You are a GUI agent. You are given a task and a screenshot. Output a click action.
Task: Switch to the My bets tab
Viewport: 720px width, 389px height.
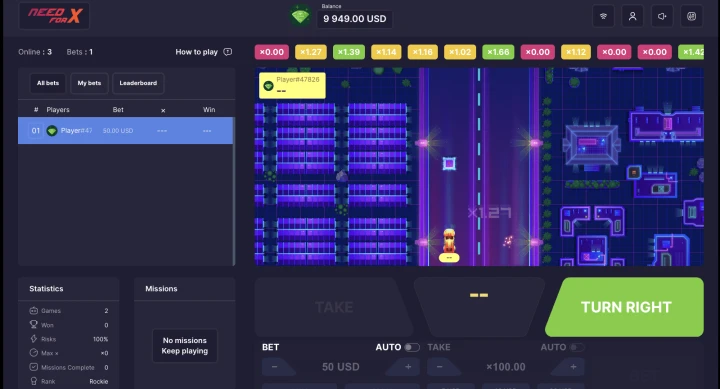(x=89, y=83)
